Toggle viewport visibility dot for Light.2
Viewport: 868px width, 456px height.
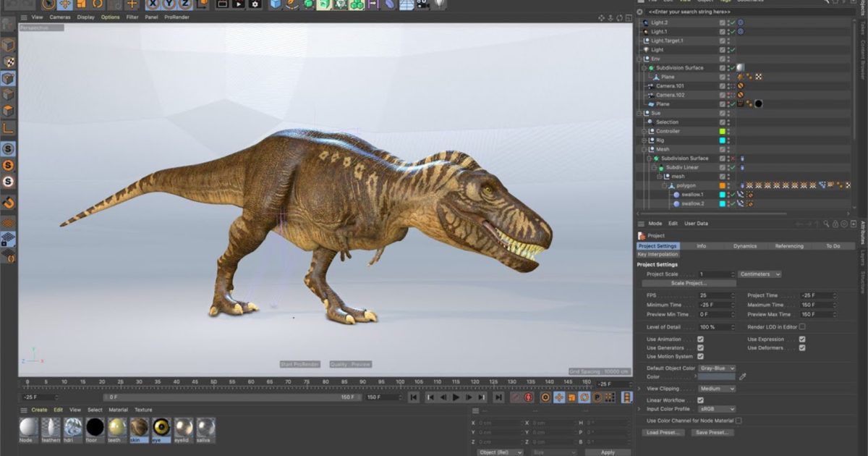(728, 22)
